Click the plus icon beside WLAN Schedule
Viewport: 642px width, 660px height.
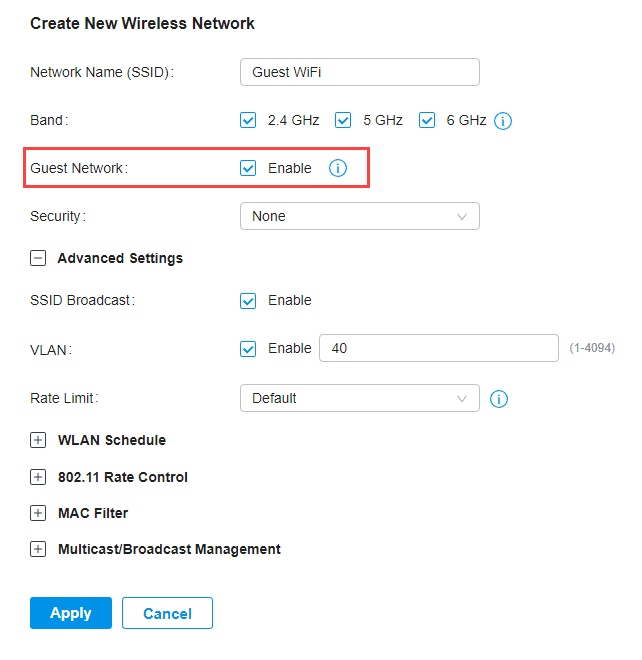38,440
